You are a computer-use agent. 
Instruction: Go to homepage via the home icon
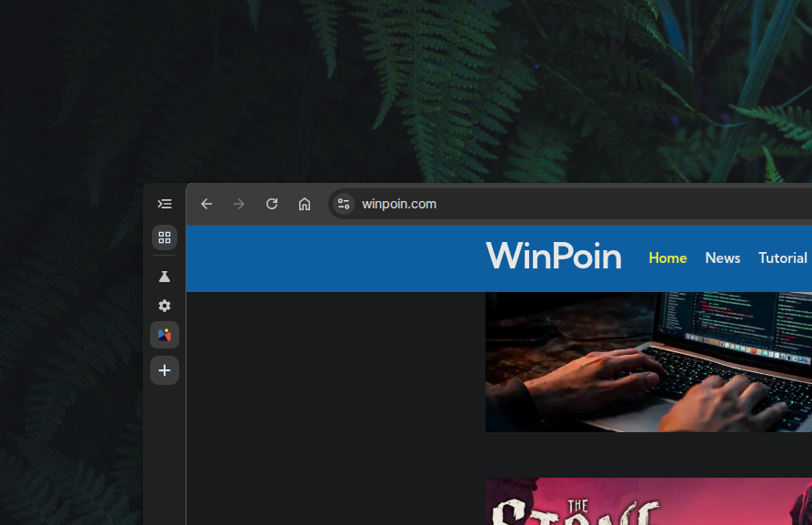point(304,204)
